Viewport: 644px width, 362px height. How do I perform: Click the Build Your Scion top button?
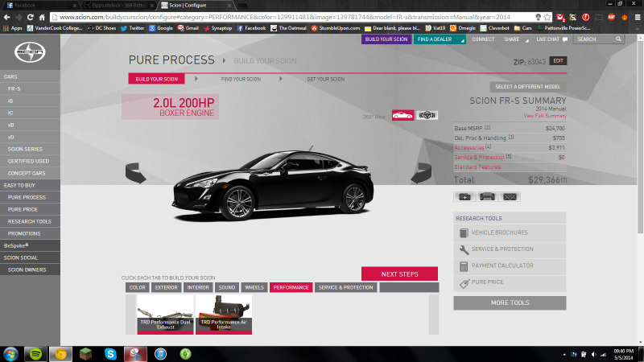pyautogui.click(x=386, y=39)
